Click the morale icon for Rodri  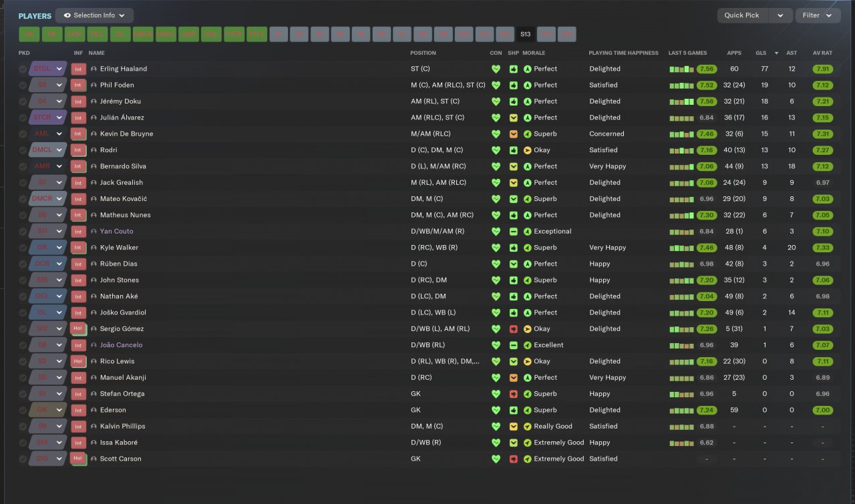[x=527, y=150]
